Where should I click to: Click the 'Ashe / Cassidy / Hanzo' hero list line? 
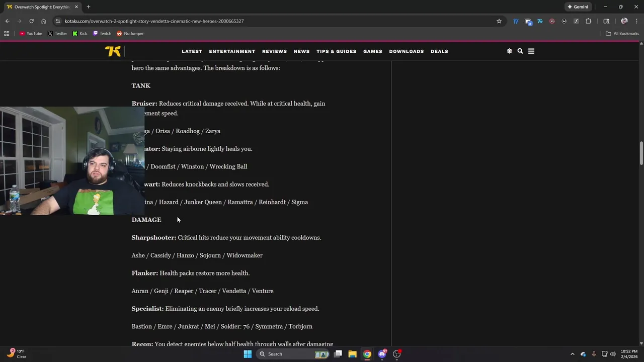pos(197,255)
